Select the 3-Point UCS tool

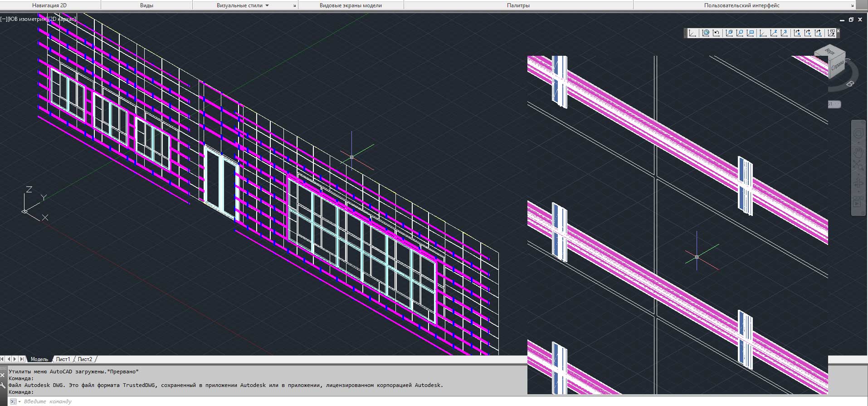point(785,33)
